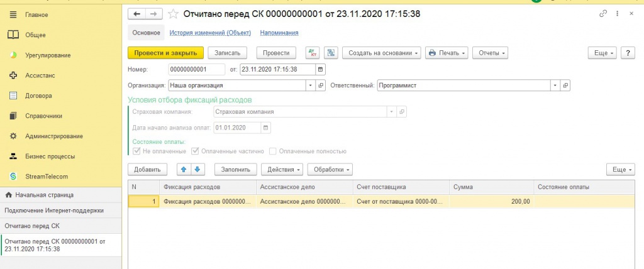The image size is (644, 269).
Task: Toggle Оплаченные полностью checkbox
Action: click(x=273, y=151)
